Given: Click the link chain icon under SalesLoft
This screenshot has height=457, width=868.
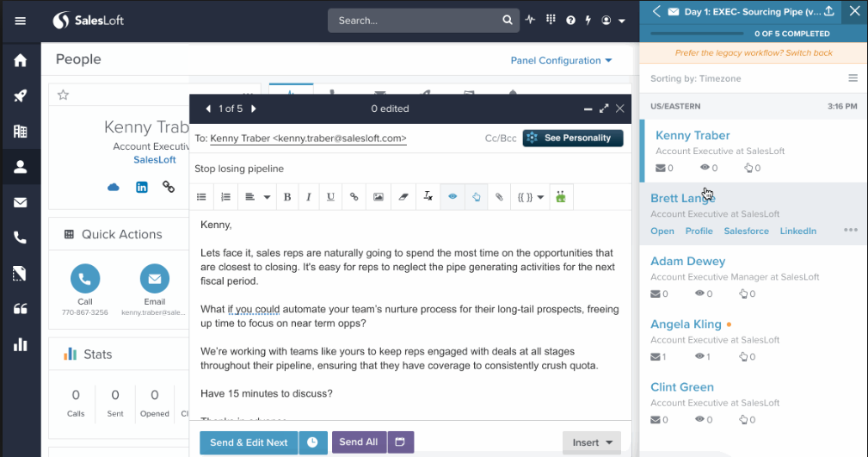Looking at the screenshot, I should 169,187.
